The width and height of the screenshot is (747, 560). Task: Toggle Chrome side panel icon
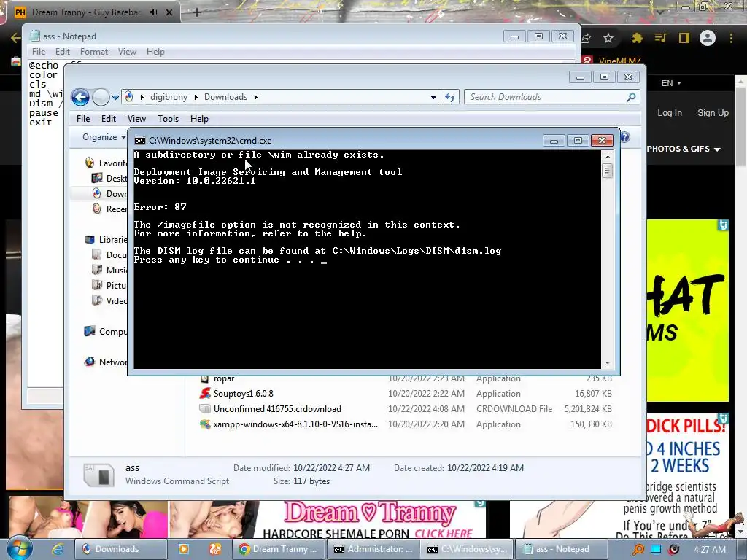[684, 38]
